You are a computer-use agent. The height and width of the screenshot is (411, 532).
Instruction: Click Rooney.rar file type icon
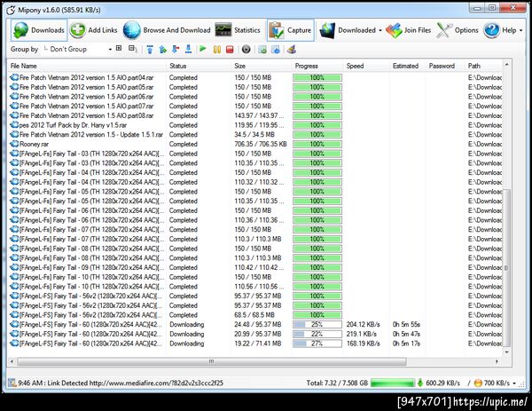coord(14,145)
